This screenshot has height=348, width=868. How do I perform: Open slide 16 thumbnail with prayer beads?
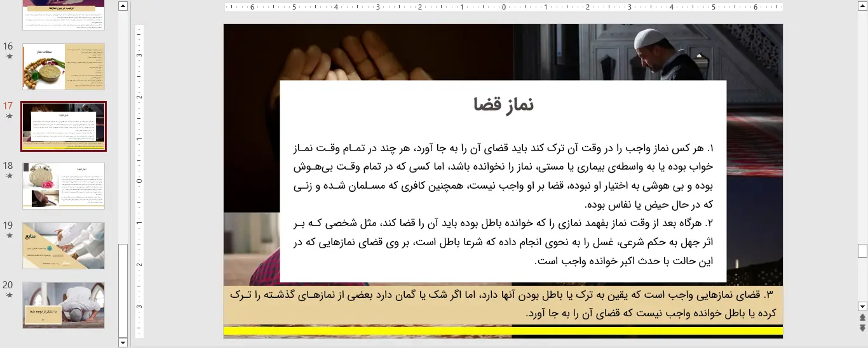[64, 67]
